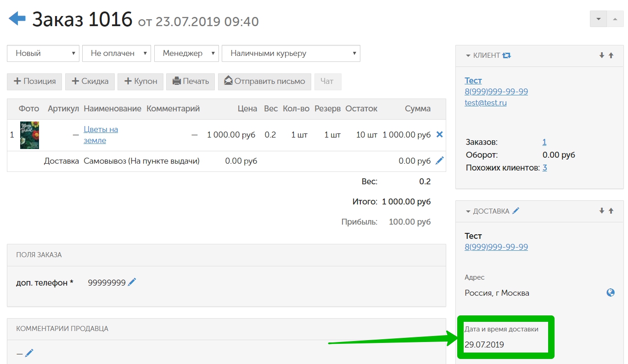Viewport: 628px width, 364px height.
Task: Edit the seller comment with the pencil icon
Action: point(29,353)
